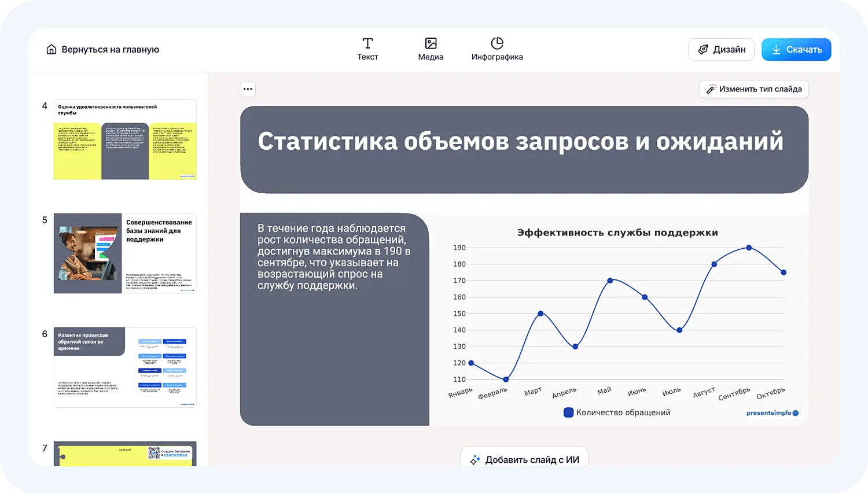Click the magic wand icon on Изменить тип слайда
The height and width of the screenshot is (494, 868).
tap(711, 89)
